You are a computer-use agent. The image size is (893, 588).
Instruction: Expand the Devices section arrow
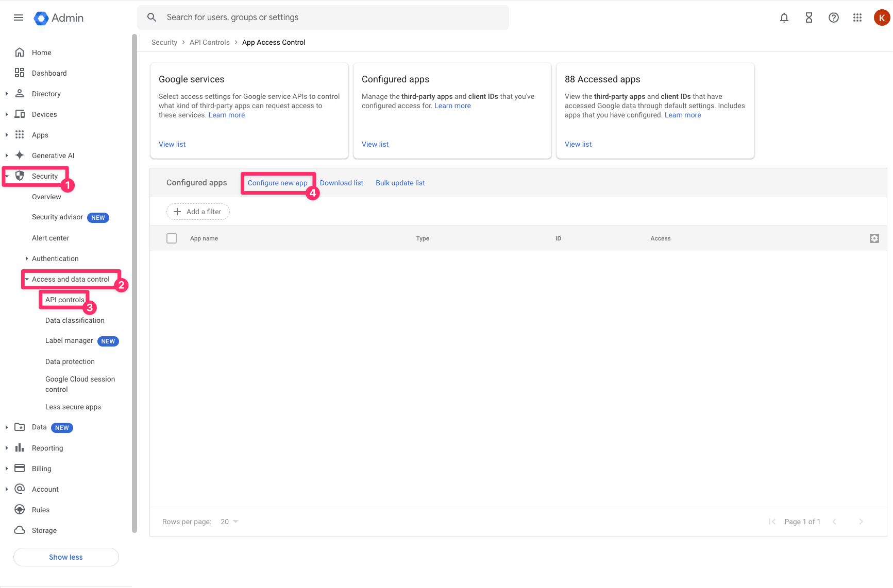click(7, 114)
